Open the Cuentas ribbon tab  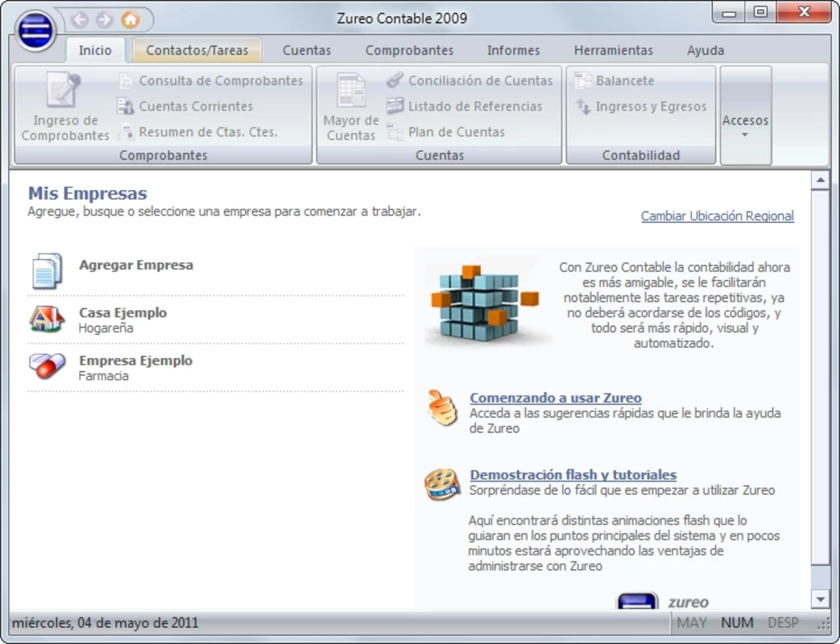click(x=306, y=51)
